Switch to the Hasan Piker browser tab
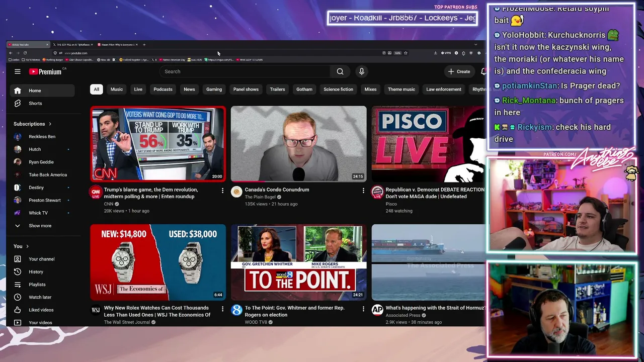Viewport: 644px width, 362px height. [x=117, y=45]
